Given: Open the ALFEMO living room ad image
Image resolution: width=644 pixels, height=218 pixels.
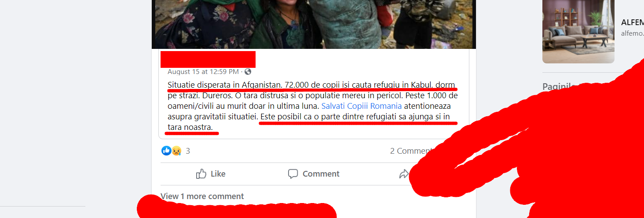Looking at the screenshot, I should tap(578, 31).
